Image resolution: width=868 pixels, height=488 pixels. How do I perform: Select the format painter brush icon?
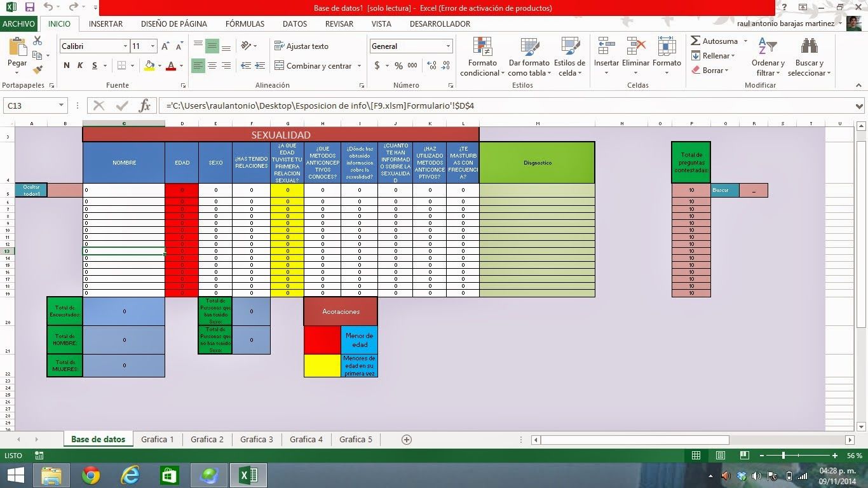click(37, 70)
